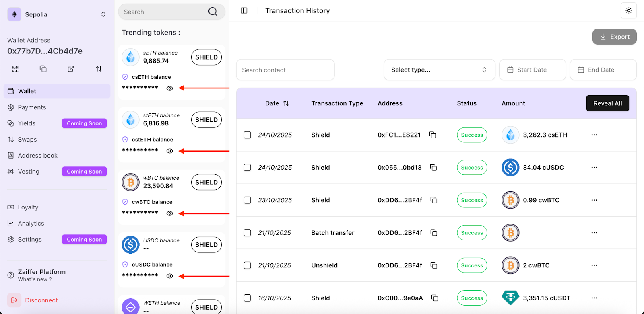644x314 pixels.
Task: Click the up-down arrows icon under wallet address
Action: [x=99, y=69]
